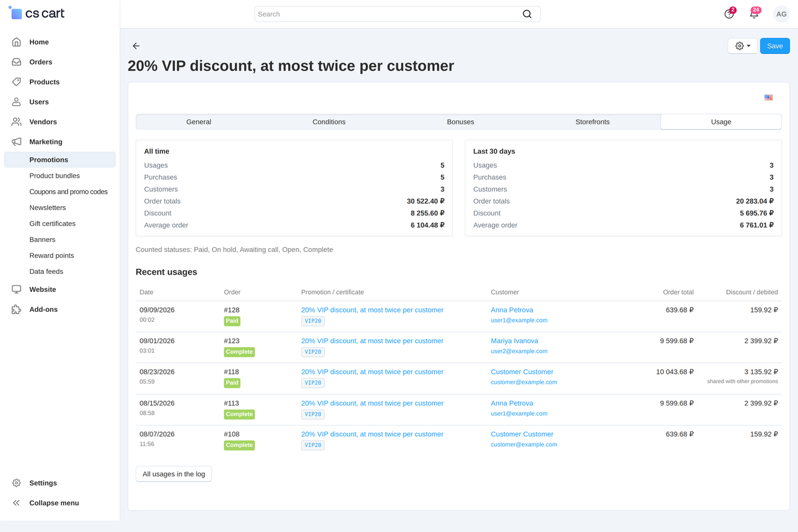The image size is (798, 532).
Task: Open Customer Customer on order #108
Action: point(522,434)
